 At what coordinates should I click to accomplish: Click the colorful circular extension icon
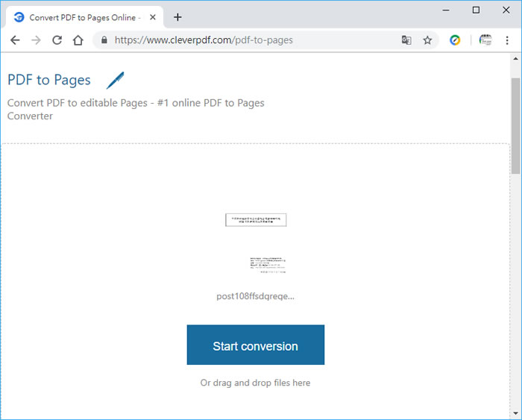coord(455,40)
